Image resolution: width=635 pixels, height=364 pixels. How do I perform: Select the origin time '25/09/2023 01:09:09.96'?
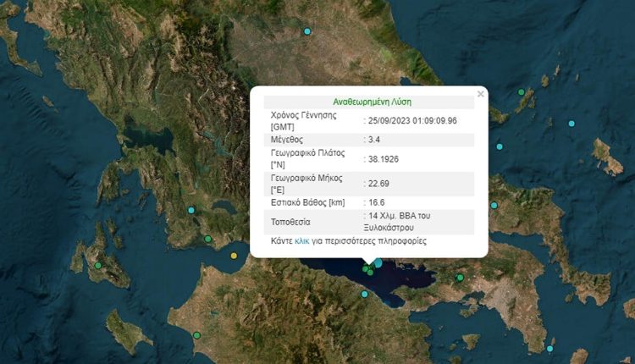(x=412, y=121)
